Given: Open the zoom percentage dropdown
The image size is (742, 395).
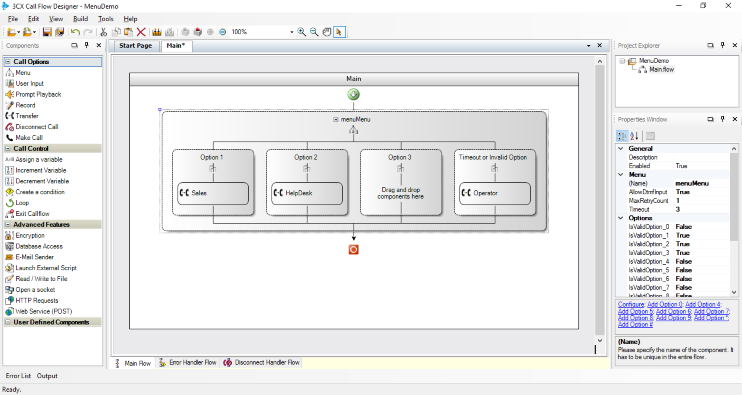Looking at the screenshot, I should click(291, 32).
